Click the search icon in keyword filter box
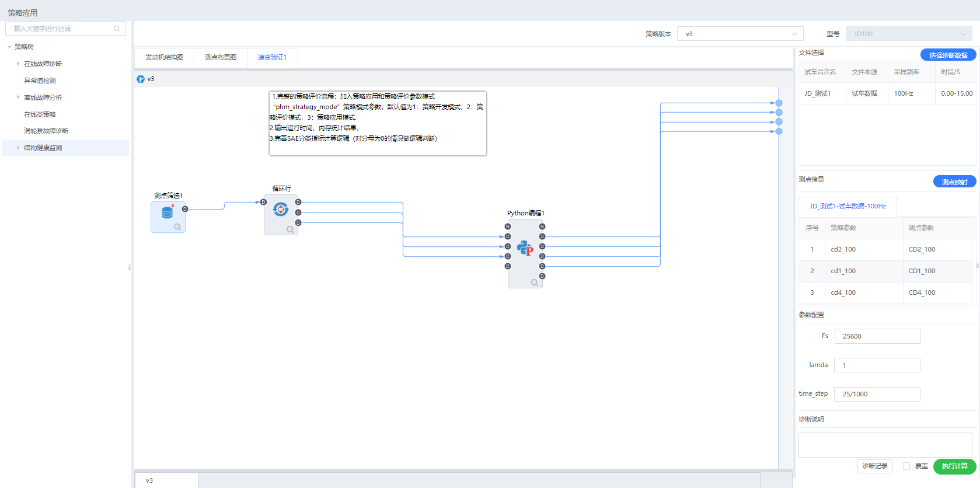Screen dimensions: 980x488 [x=117, y=29]
